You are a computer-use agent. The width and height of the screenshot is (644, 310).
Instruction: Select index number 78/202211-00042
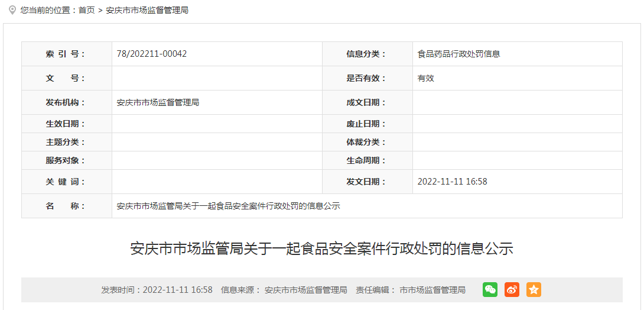[x=152, y=54]
